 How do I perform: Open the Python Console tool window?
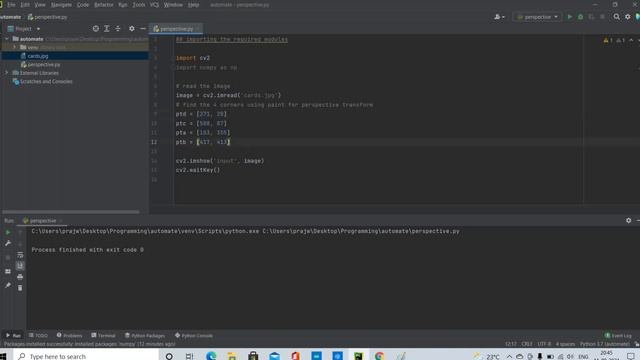[x=194, y=336]
